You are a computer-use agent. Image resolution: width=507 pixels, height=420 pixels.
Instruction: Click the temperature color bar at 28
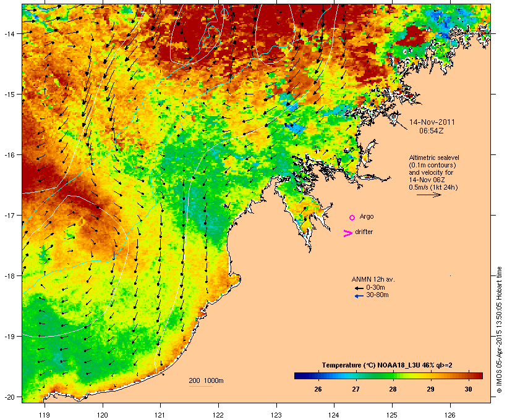pos(393,376)
